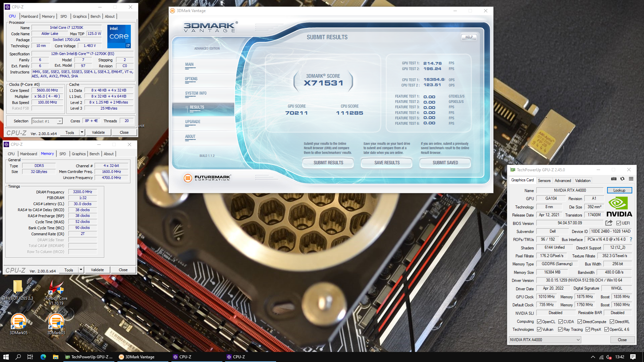Launch 3DMark05 desktop shortcut

pos(18,324)
